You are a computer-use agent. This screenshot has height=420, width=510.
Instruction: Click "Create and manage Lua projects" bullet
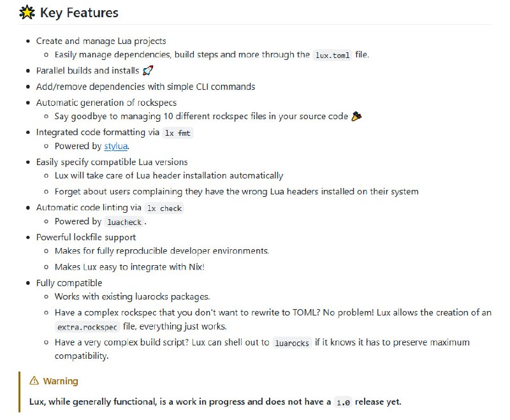(101, 41)
